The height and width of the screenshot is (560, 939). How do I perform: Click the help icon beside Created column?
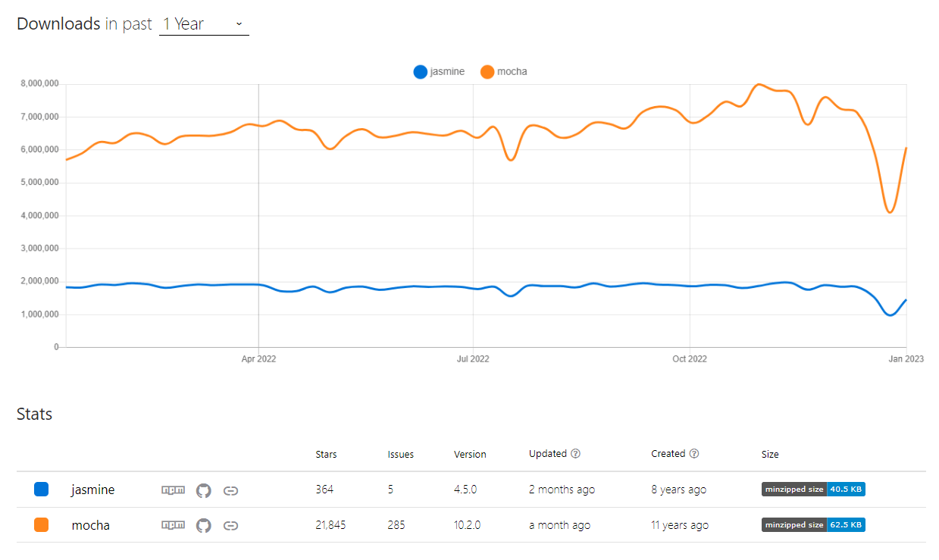click(695, 453)
